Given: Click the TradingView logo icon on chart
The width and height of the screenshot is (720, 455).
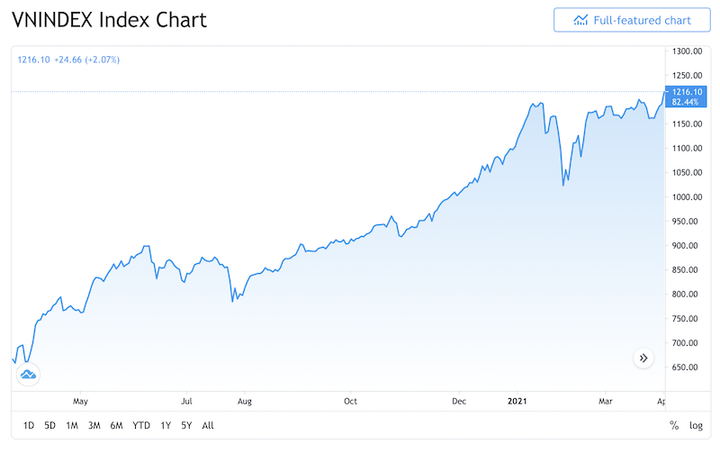Looking at the screenshot, I should pyautogui.click(x=28, y=374).
